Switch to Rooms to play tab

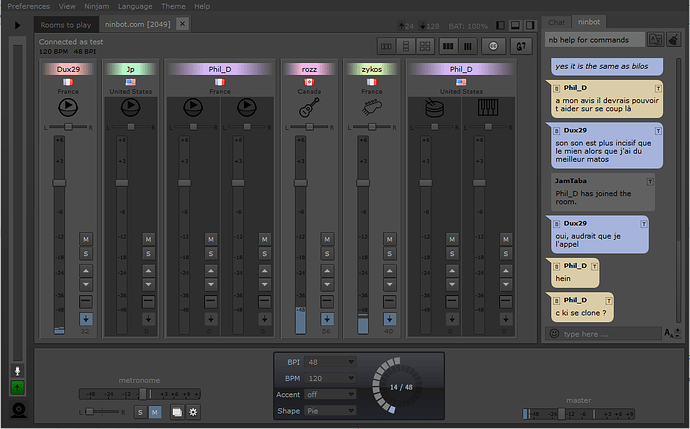pos(66,25)
